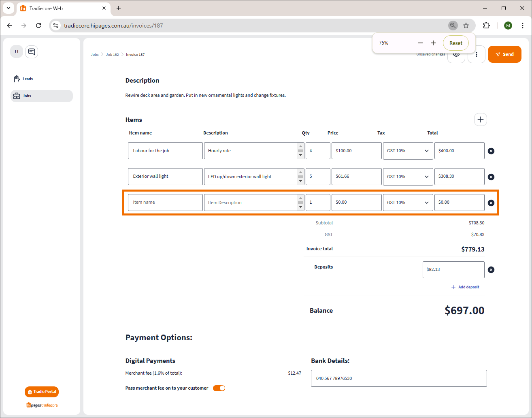Click the TT profile avatar
This screenshot has width=532, height=418.
[17, 51]
